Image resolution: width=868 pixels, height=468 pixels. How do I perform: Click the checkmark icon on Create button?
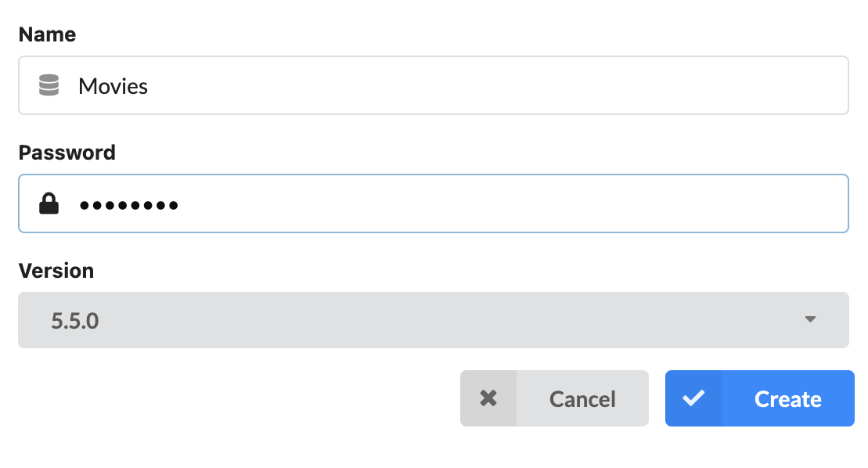[693, 398]
